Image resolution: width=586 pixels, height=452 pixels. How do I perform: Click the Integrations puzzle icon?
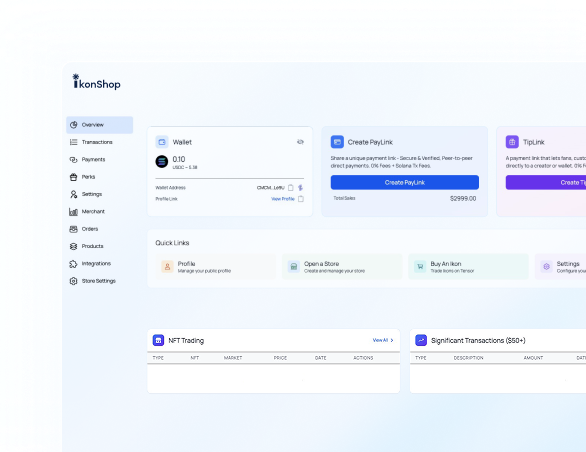73,264
